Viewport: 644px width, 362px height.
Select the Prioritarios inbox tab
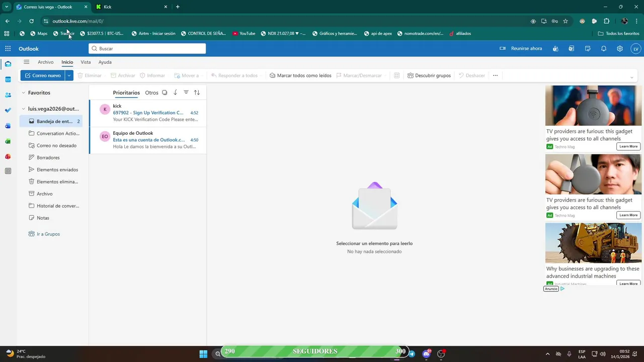coord(126,93)
